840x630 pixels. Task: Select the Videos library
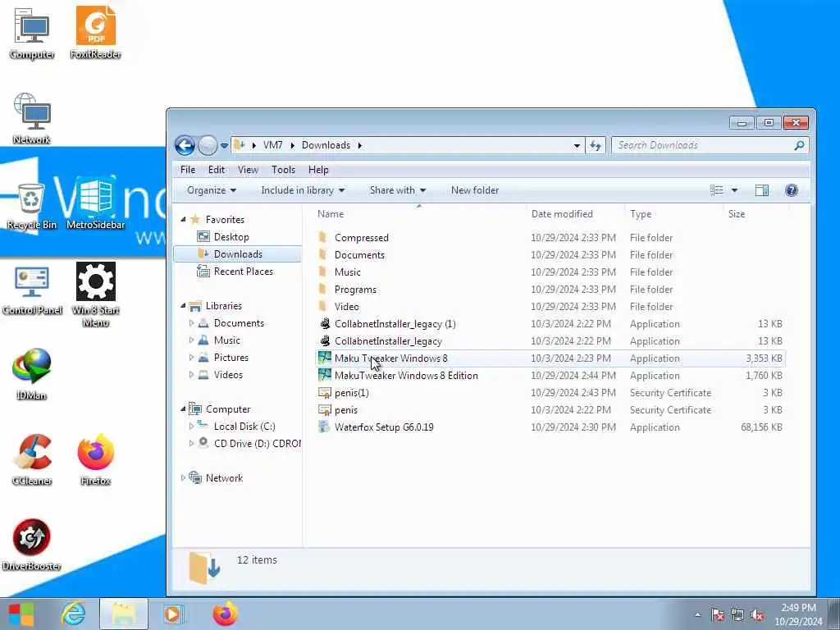click(x=228, y=374)
